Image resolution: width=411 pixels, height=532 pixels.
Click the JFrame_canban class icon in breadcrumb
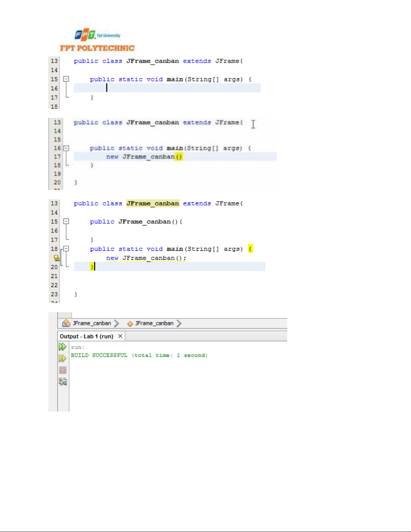click(66, 323)
